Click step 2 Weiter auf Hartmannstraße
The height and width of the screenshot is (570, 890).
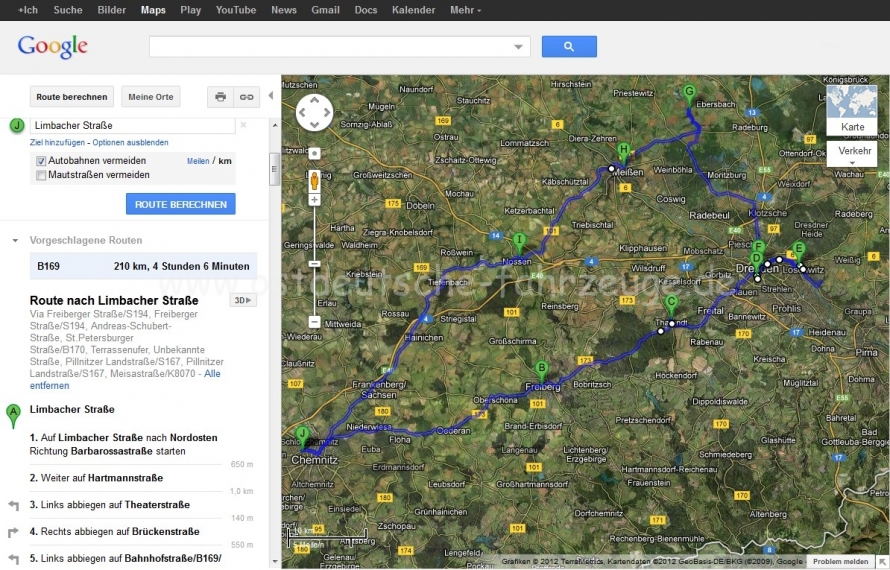(96, 478)
